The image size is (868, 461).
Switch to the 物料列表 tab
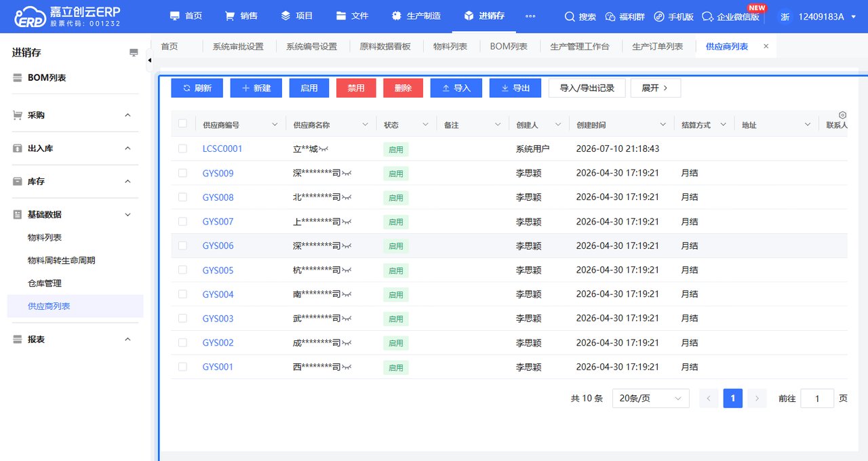450,46
